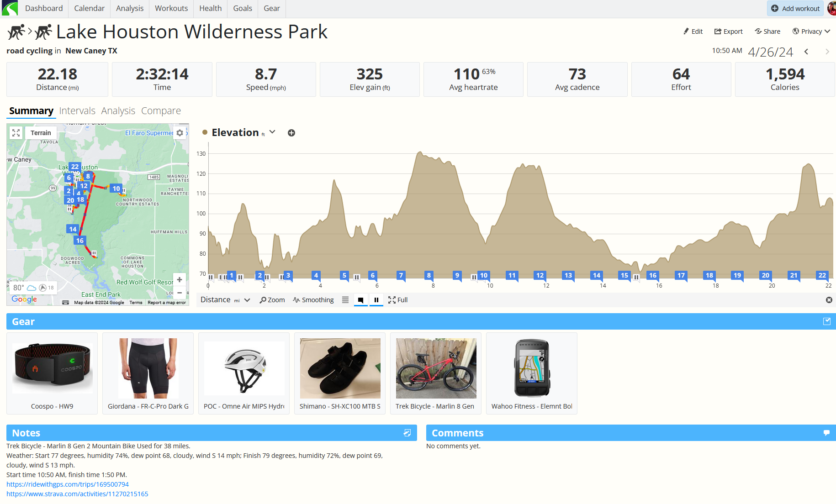The height and width of the screenshot is (504, 836).
Task: Click the workout date 4/26/24
Action: click(x=770, y=52)
